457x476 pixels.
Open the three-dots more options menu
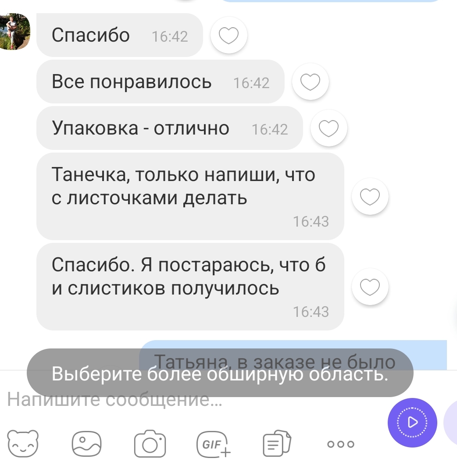point(341,444)
